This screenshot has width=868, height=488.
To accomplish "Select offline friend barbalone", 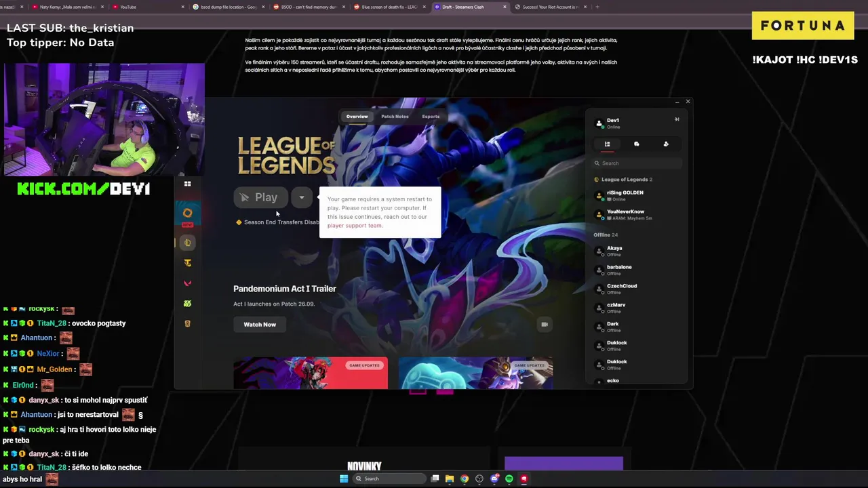I will 636,270.
